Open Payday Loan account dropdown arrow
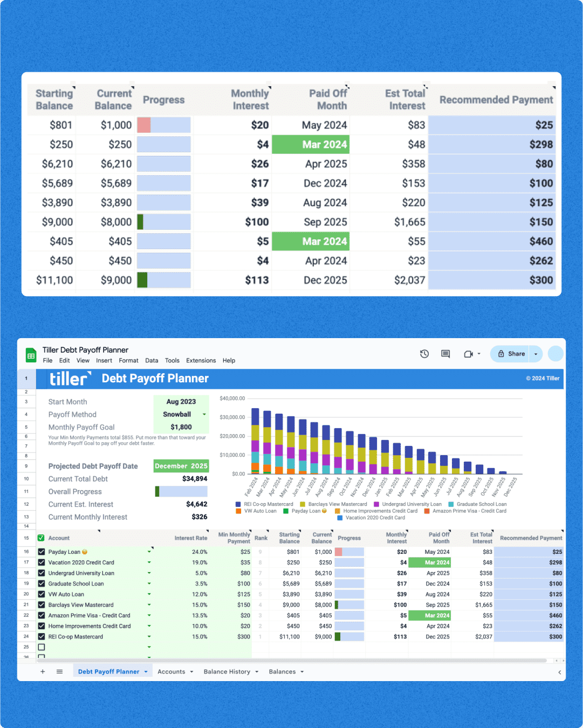The height and width of the screenshot is (728, 583). tap(149, 552)
